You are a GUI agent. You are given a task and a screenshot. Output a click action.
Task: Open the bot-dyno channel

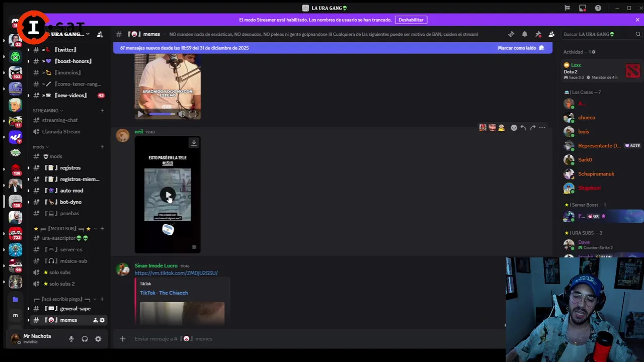click(68, 202)
